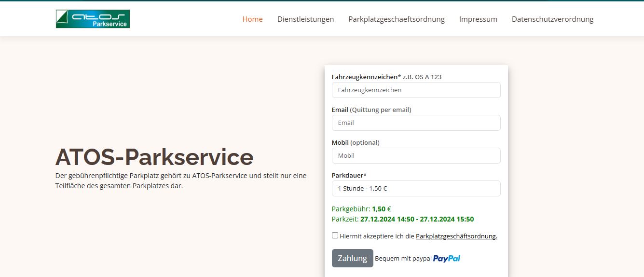Viewport: 644px width, 277px height.
Task: Go to the Home page
Action: pos(252,19)
